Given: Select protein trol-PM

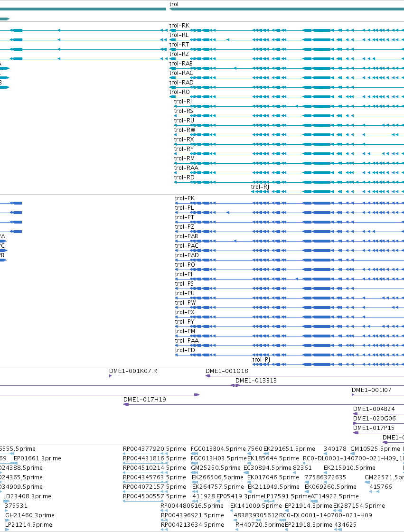Looking at the screenshot, I should pos(185,331).
